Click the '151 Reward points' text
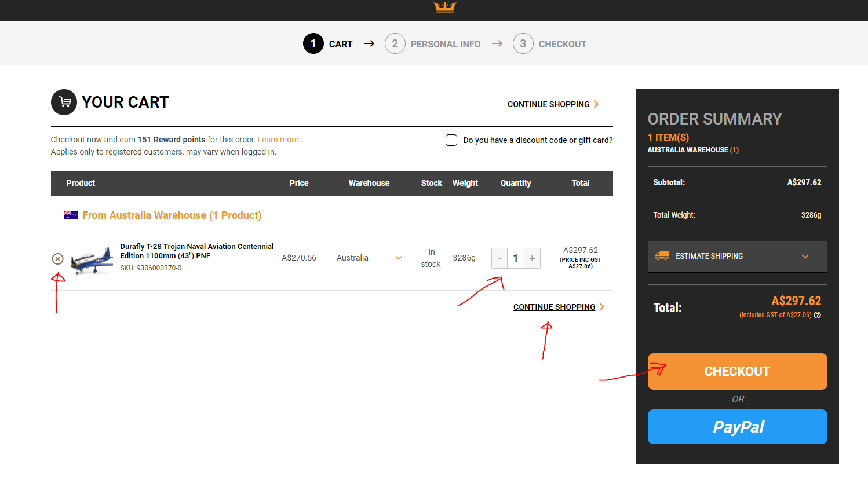868x487 pixels. (x=172, y=140)
